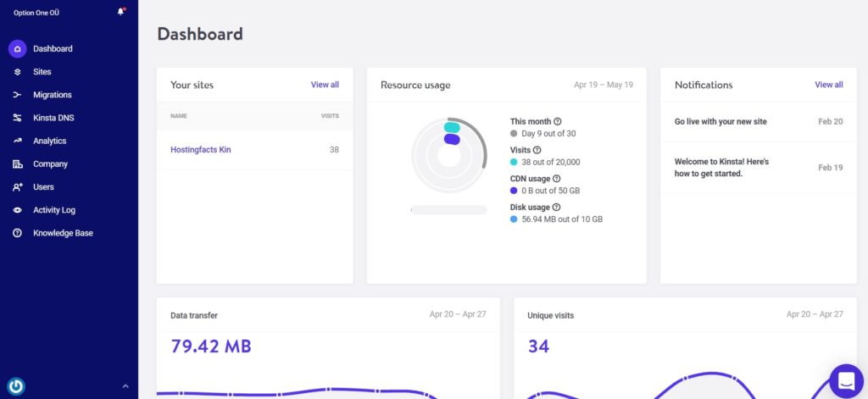The image size is (868, 399).
Task: Click the Day 9 out of 30 text
Action: click(548, 133)
